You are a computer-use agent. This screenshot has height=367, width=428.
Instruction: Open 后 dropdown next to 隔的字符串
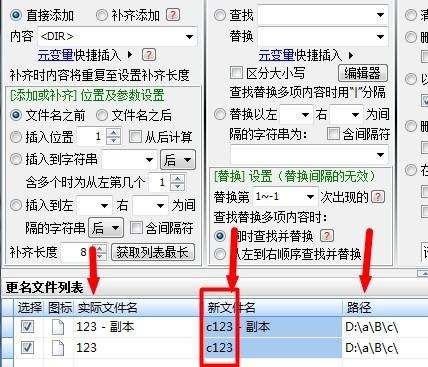pyautogui.click(x=106, y=228)
